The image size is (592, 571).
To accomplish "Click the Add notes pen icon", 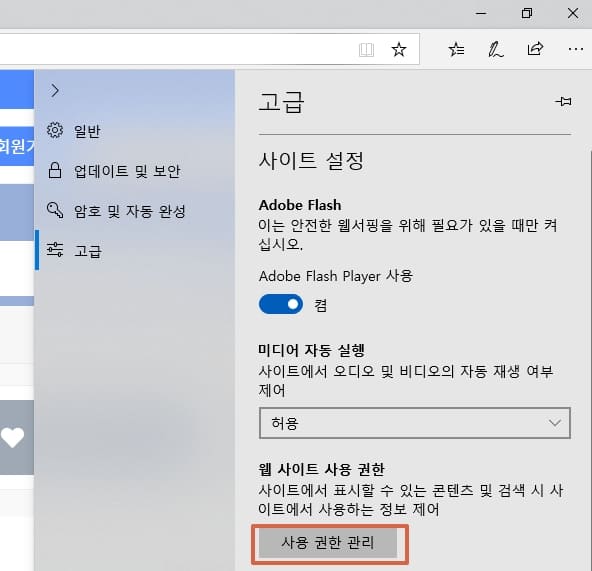I will [x=496, y=49].
